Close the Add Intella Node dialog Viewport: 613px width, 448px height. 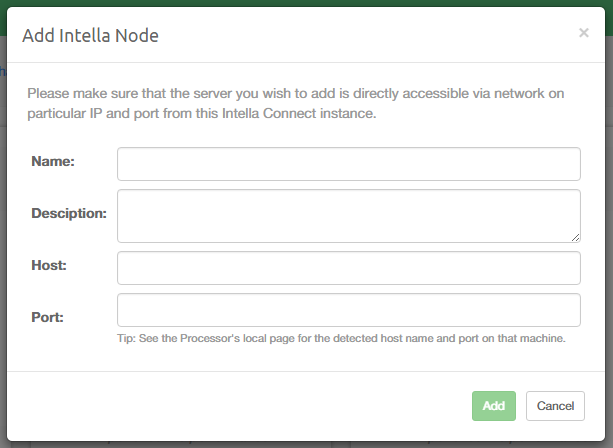584,33
